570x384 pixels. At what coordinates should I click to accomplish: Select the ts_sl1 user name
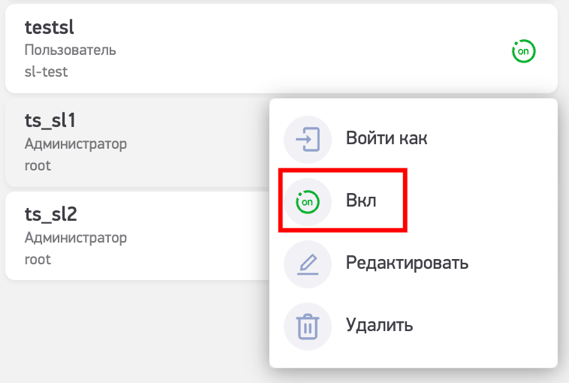(x=50, y=120)
